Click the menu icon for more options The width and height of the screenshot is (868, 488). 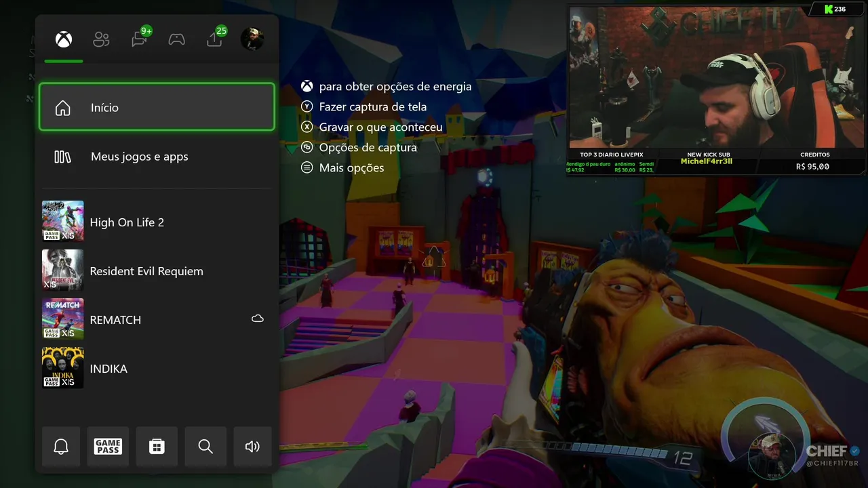[x=307, y=167]
